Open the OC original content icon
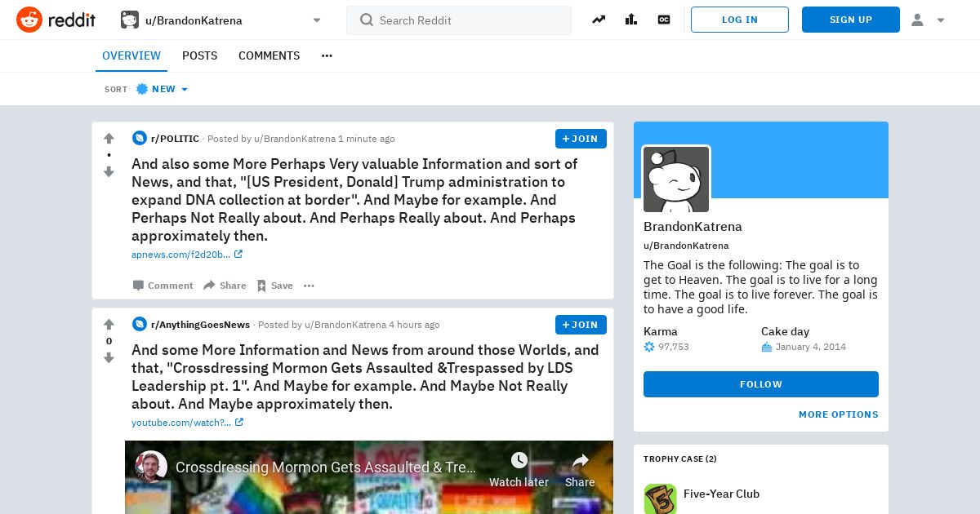The width and height of the screenshot is (980, 514). click(664, 20)
